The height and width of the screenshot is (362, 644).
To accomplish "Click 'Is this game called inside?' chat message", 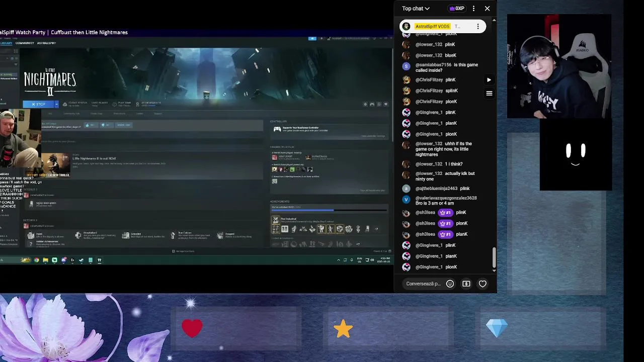I will tap(447, 67).
